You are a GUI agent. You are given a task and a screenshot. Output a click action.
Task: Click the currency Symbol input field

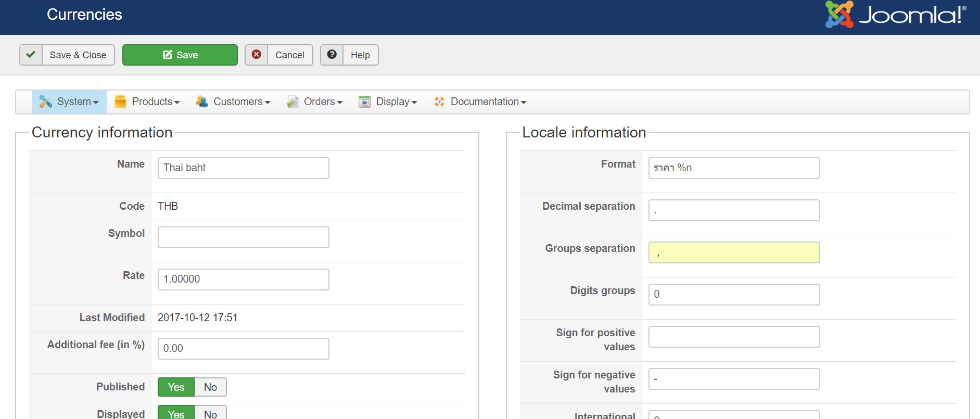pyautogui.click(x=243, y=237)
